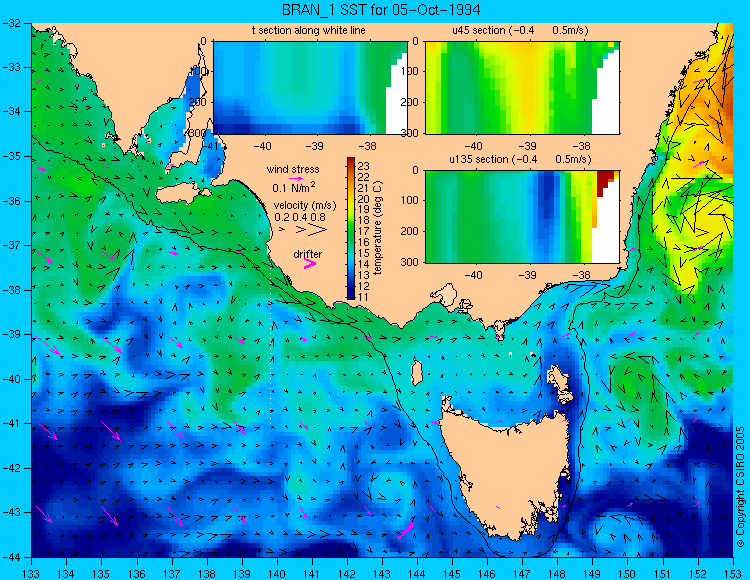Click the "drifter" legend label
This screenshot has height=580, width=750.
[308, 254]
